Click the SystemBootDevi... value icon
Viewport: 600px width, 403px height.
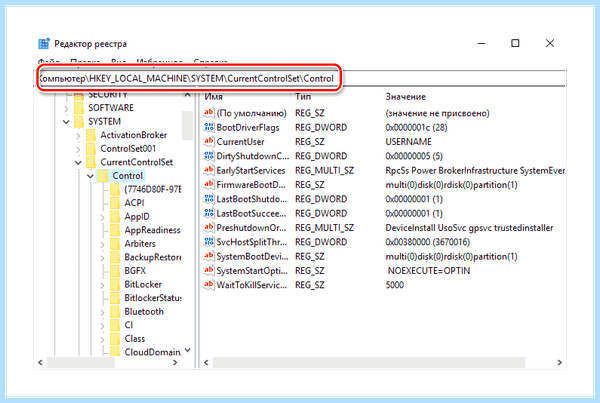pyautogui.click(x=209, y=256)
